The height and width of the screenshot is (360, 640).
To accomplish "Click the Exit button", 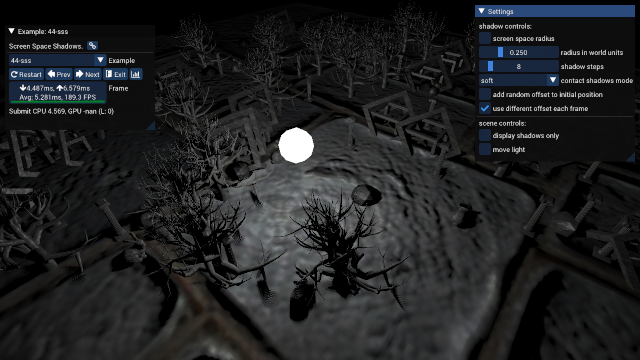I will point(116,74).
